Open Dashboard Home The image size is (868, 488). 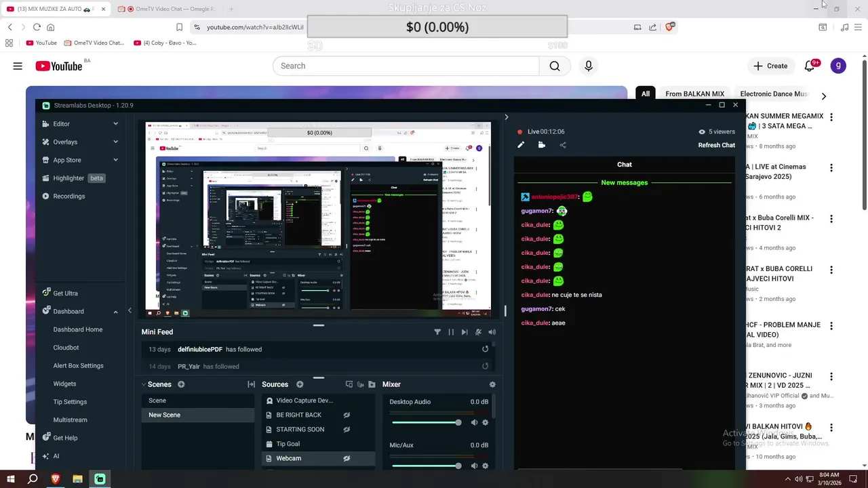(x=78, y=329)
